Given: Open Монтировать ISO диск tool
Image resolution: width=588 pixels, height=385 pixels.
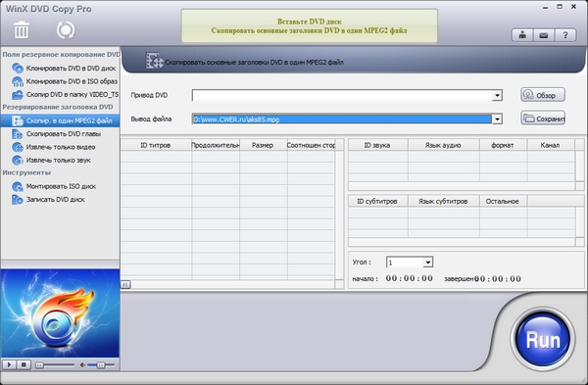Looking at the screenshot, I should coord(54,186).
